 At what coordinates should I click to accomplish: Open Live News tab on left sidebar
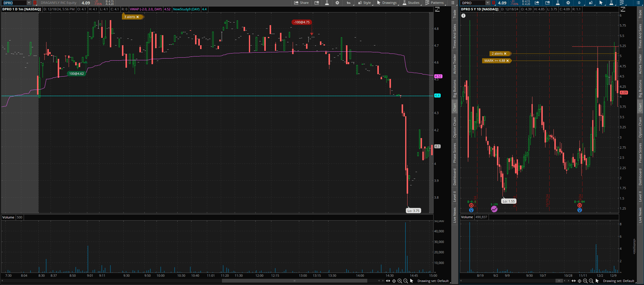[455, 215]
